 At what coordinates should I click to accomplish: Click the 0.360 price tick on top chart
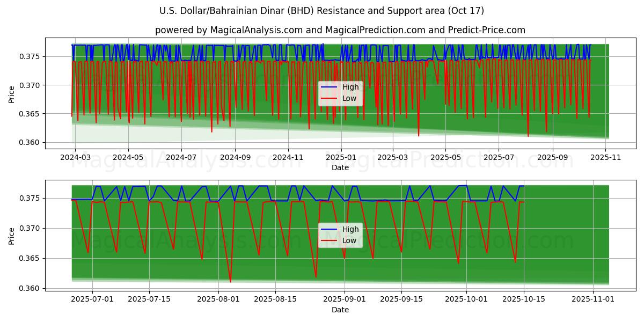pos(30,143)
